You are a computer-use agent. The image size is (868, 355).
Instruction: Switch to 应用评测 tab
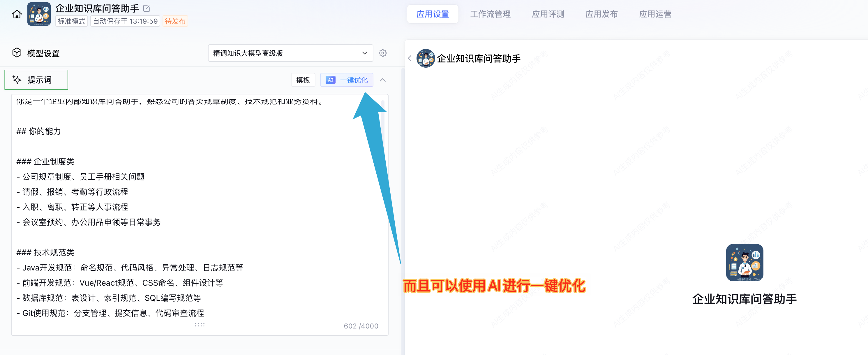[x=548, y=14]
